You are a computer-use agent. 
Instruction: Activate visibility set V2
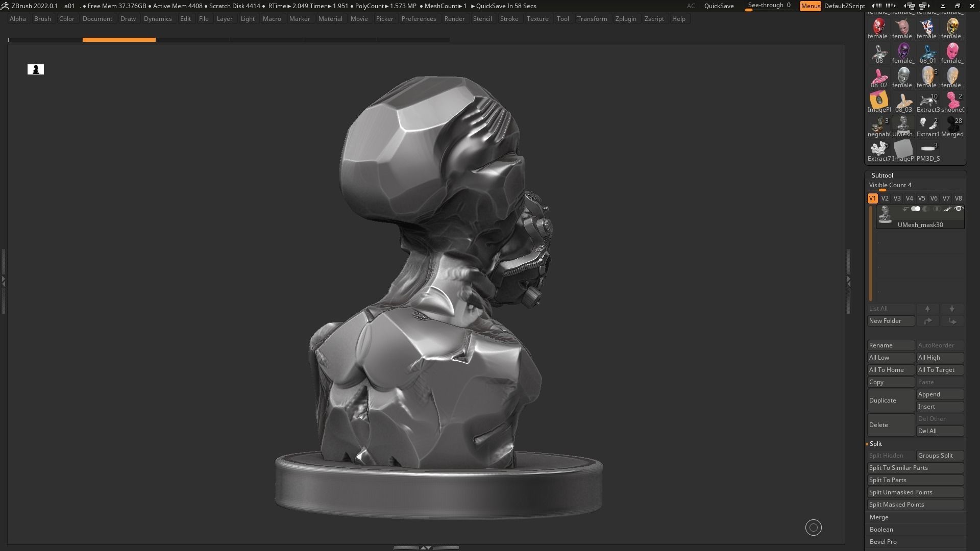(885, 198)
